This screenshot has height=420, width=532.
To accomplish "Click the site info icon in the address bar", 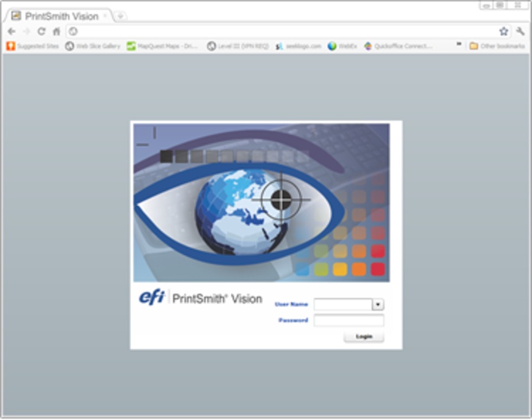I will click(73, 32).
